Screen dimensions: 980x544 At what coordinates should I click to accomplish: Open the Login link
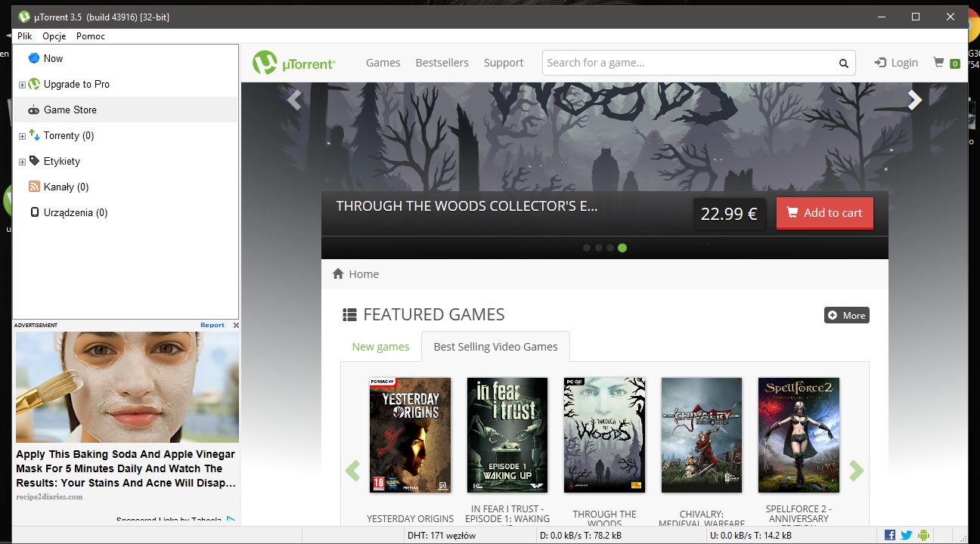tap(896, 63)
